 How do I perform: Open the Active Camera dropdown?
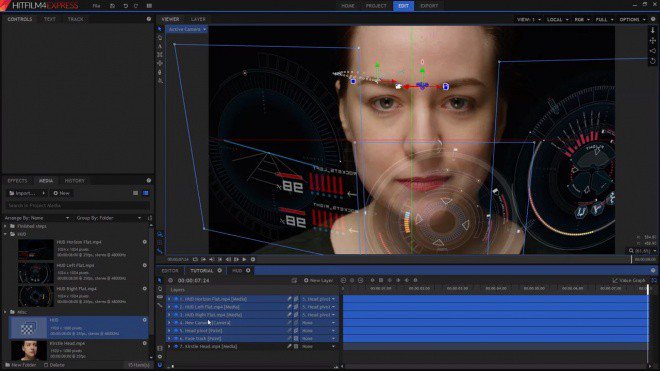(187, 29)
